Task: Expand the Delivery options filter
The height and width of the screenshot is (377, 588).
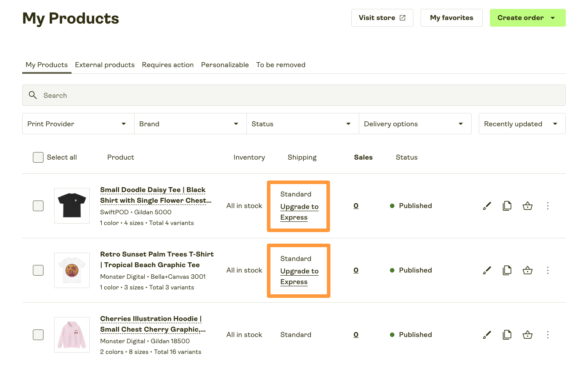Action: tap(415, 124)
